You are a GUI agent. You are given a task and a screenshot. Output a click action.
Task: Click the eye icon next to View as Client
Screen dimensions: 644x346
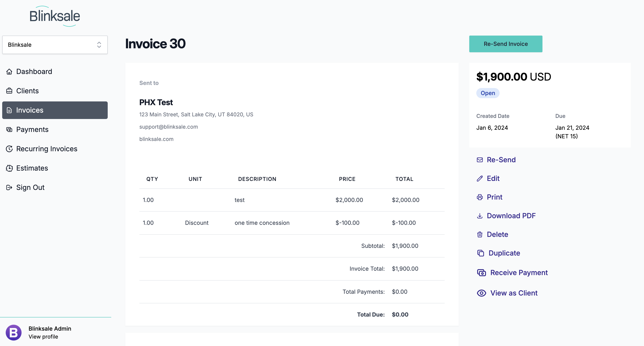(x=482, y=293)
